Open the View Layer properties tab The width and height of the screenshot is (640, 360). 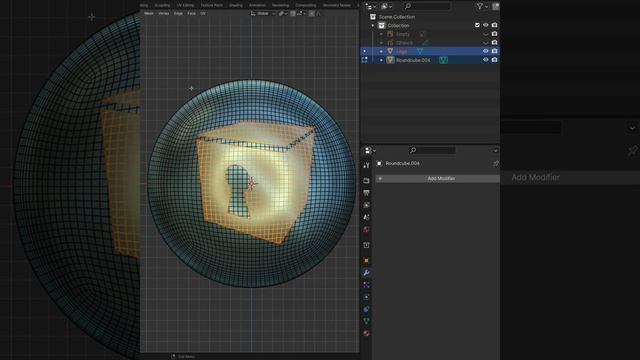(x=366, y=205)
